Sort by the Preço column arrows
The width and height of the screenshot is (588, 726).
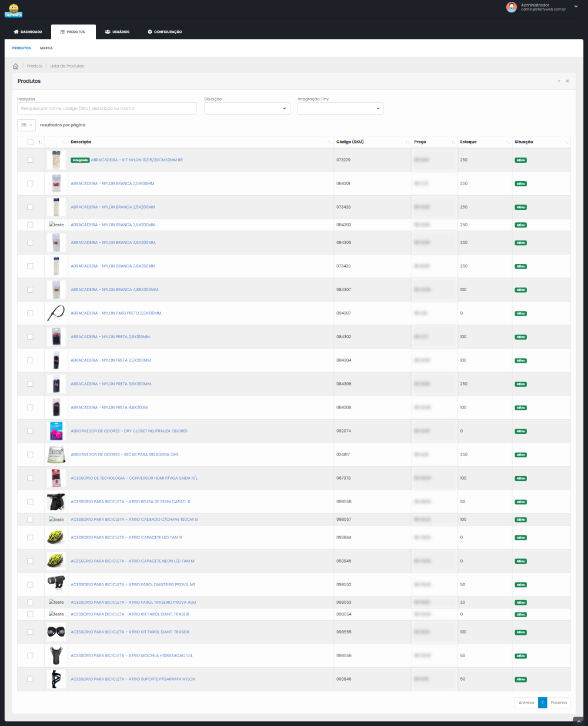coord(453,142)
